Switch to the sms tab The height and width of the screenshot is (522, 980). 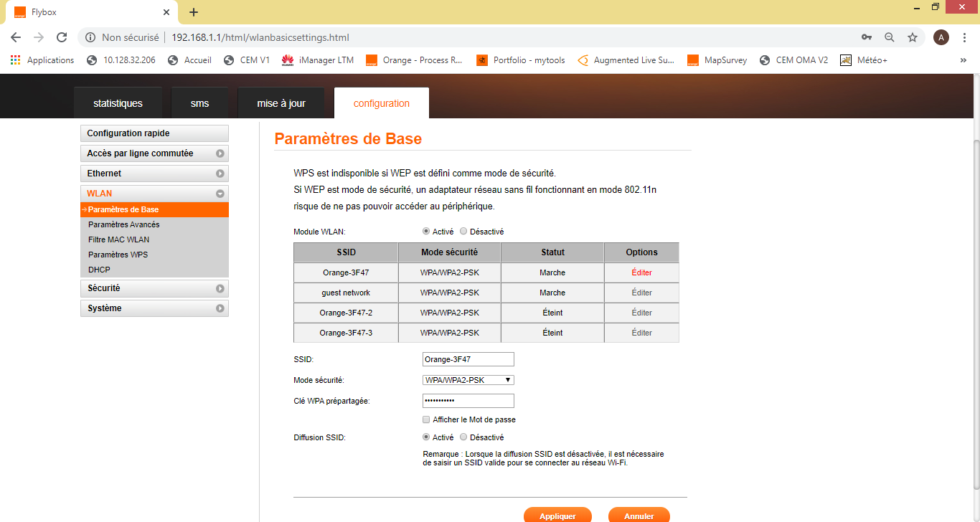click(199, 103)
